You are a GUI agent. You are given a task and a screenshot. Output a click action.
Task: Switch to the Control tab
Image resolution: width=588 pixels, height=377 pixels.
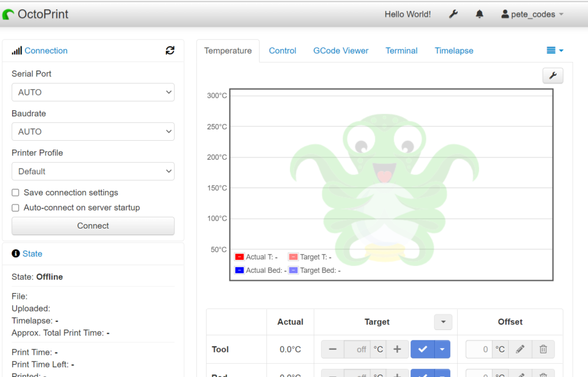pos(283,51)
